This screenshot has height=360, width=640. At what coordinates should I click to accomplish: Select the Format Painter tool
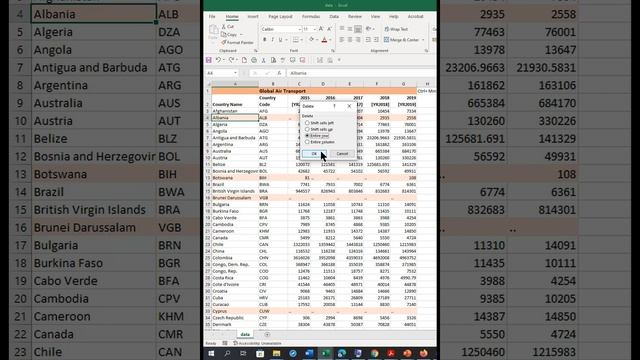(x=238, y=42)
